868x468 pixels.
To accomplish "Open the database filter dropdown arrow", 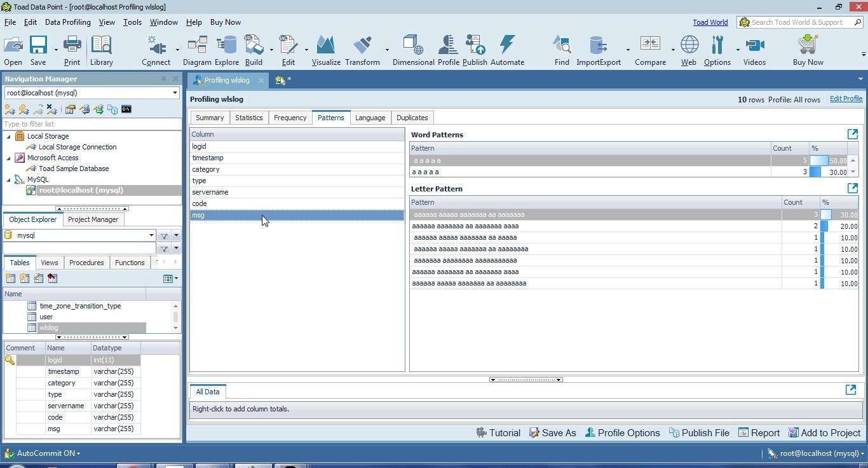I will coord(176,236).
